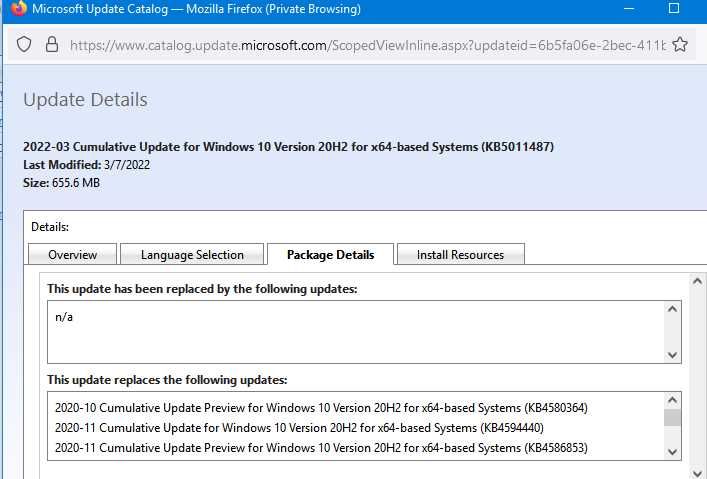Click the 'Details:' label
This screenshot has height=479, width=707.
tap(50, 227)
